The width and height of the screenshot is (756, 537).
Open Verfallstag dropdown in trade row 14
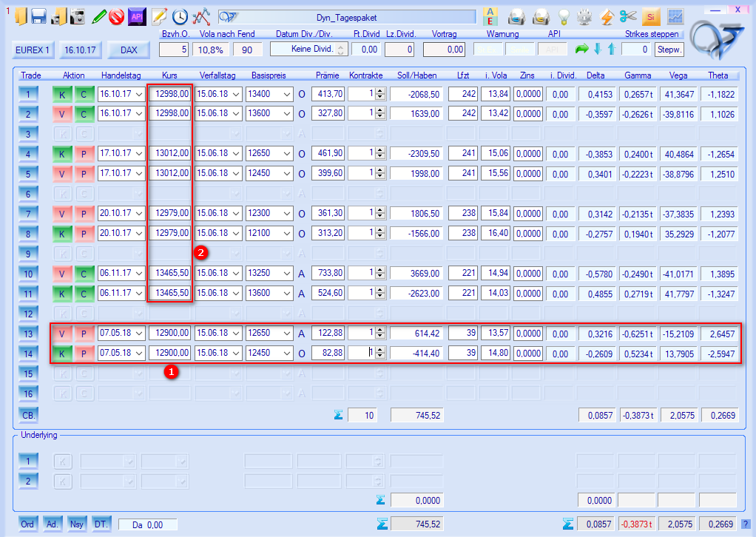(x=235, y=354)
